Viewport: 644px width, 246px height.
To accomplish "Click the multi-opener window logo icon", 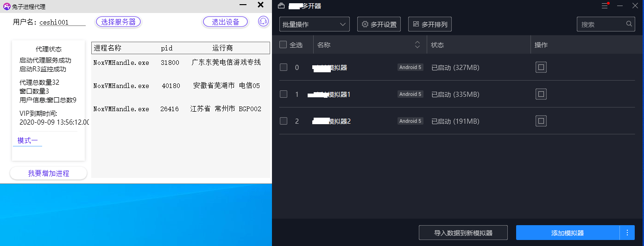I will coord(281,6).
